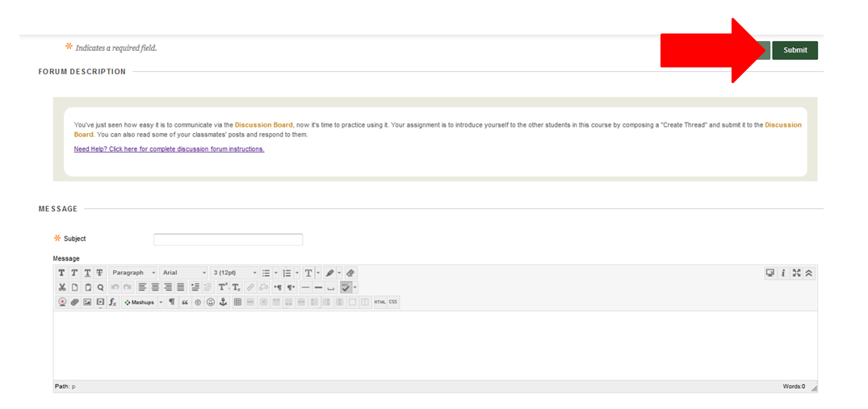Expand the bullet list style arrow

pyautogui.click(x=275, y=273)
